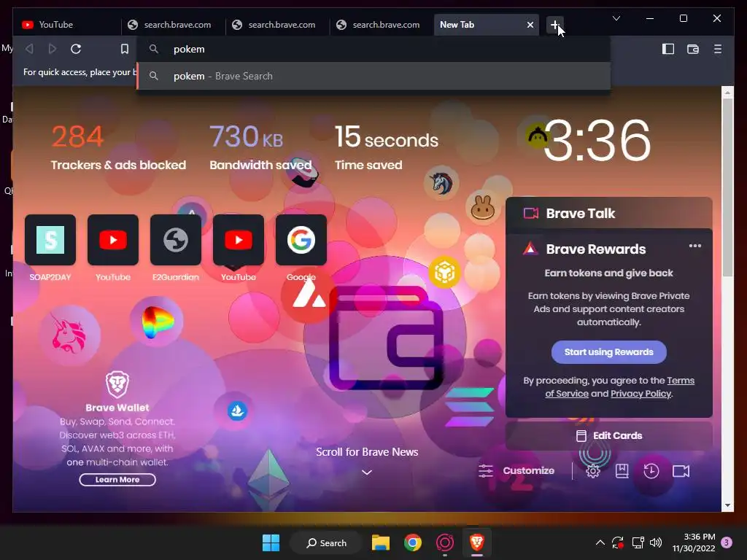Open the Privacy Policy link
The image size is (747, 560).
(x=640, y=394)
